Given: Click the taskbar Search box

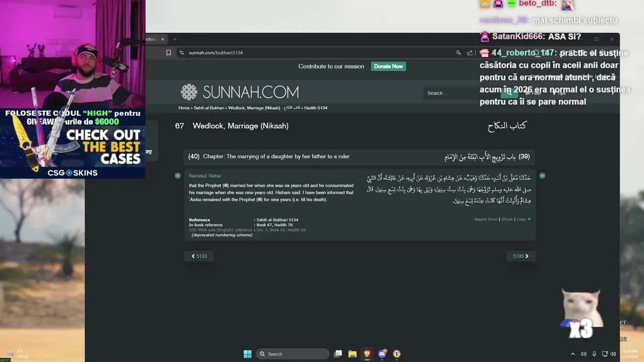Looking at the screenshot, I should (x=293, y=354).
